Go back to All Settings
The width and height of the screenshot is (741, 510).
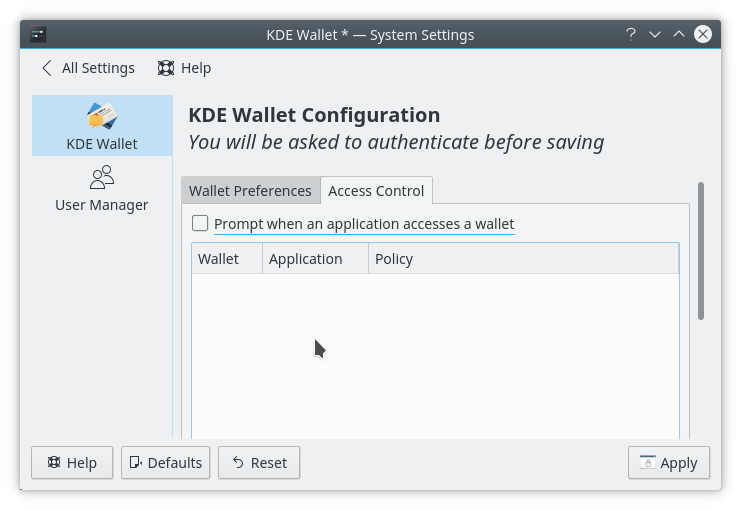coord(87,68)
